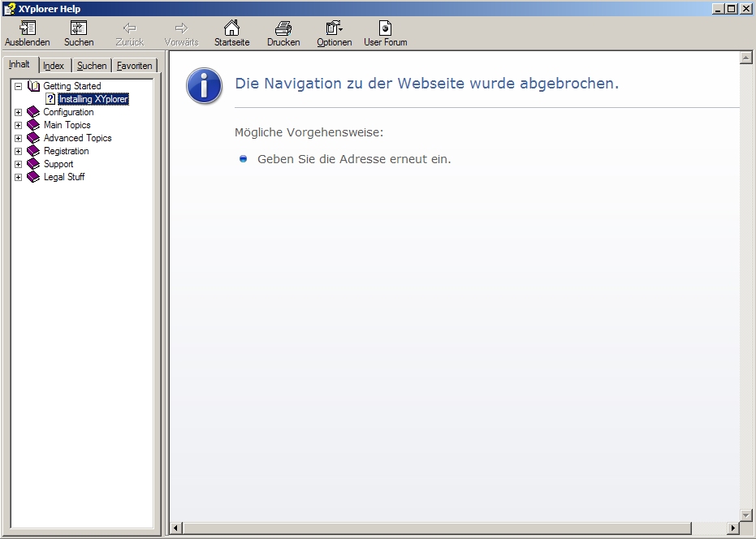Click the Zurück navigation icon

(129, 28)
